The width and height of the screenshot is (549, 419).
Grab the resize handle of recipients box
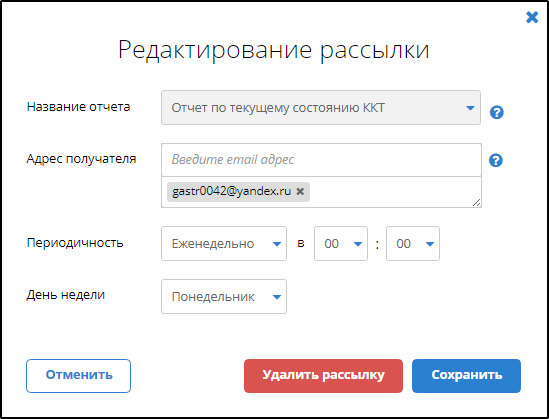click(x=476, y=202)
